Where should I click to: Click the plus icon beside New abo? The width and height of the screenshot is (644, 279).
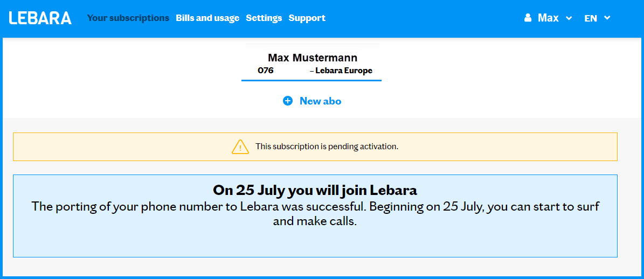click(x=288, y=101)
